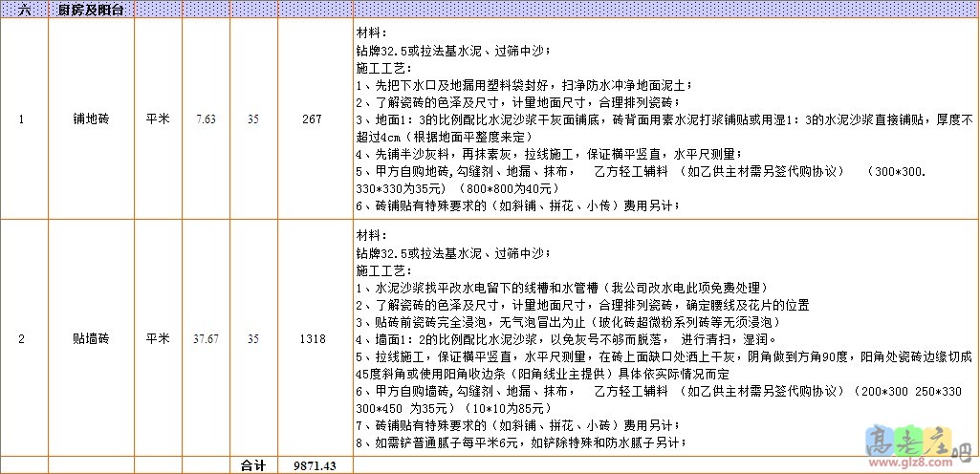Click the subtotal cell showing 1318
The height and width of the screenshot is (474, 980).
pos(315,338)
